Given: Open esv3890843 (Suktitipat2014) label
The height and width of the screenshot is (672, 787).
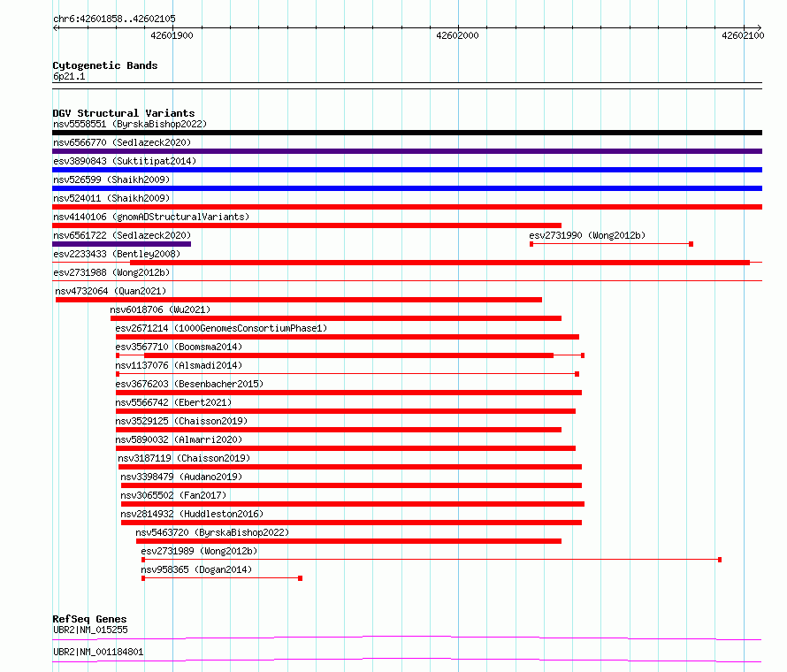Looking at the screenshot, I should [125, 161].
